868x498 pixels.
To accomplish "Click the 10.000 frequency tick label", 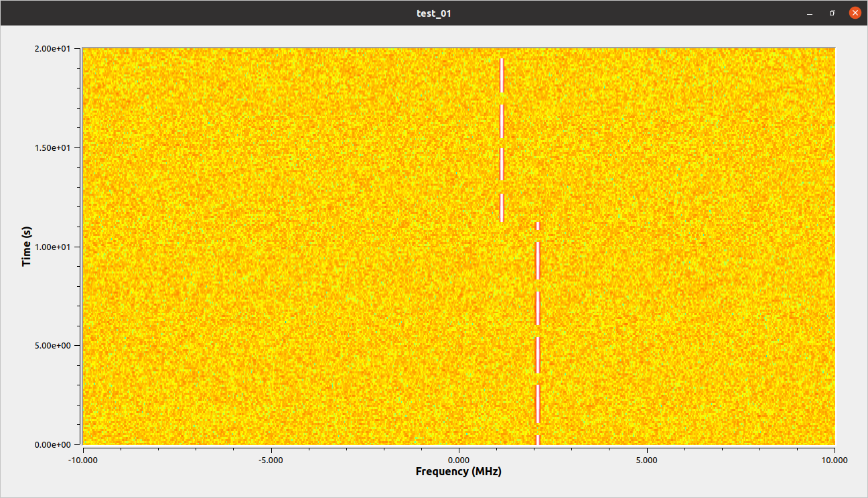I will [x=834, y=460].
